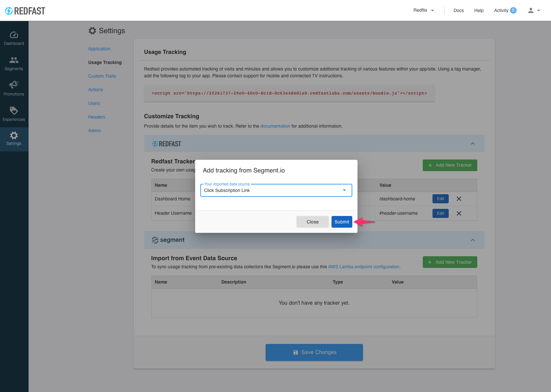Open the Admin settings tab
Screen dimensions: 551x392
click(94, 131)
